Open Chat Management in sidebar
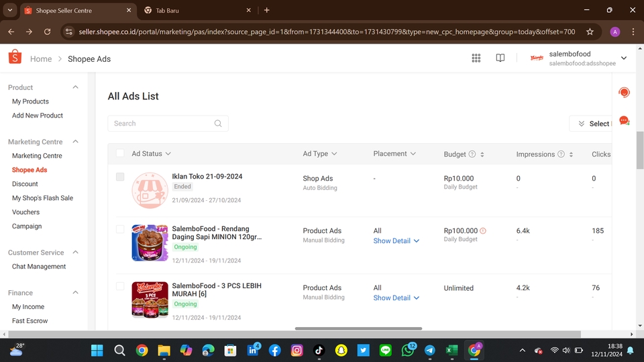The width and height of the screenshot is (644, 362). pos(39,267)
